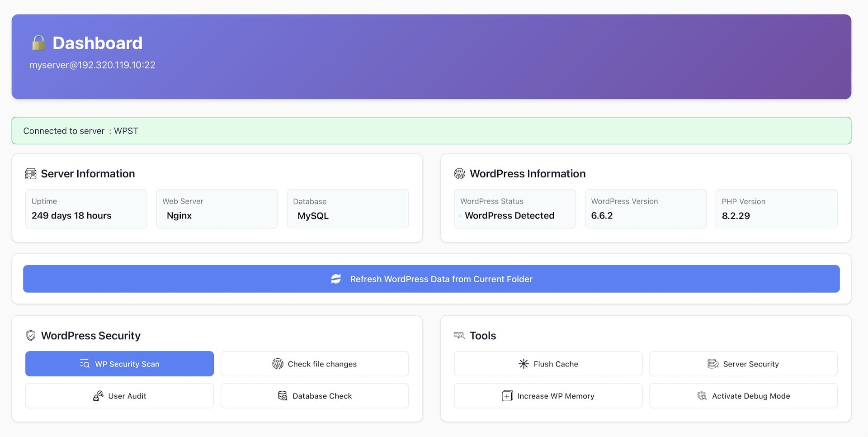The image size is (868, 437).
Task: Click the Connected to server : WPST banner
Action: (431, 131)
